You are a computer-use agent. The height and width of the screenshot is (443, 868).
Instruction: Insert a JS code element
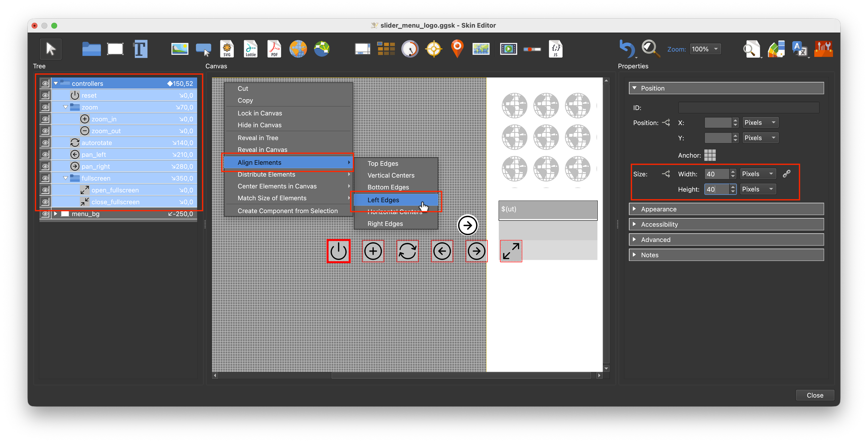(555, 49)
